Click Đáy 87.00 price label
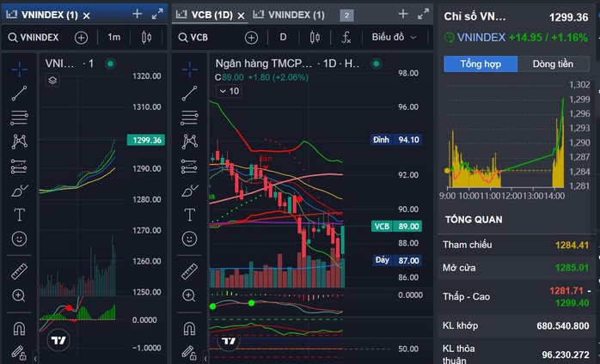Viewport: 600px width, 364px height. [x=397, y=260]
